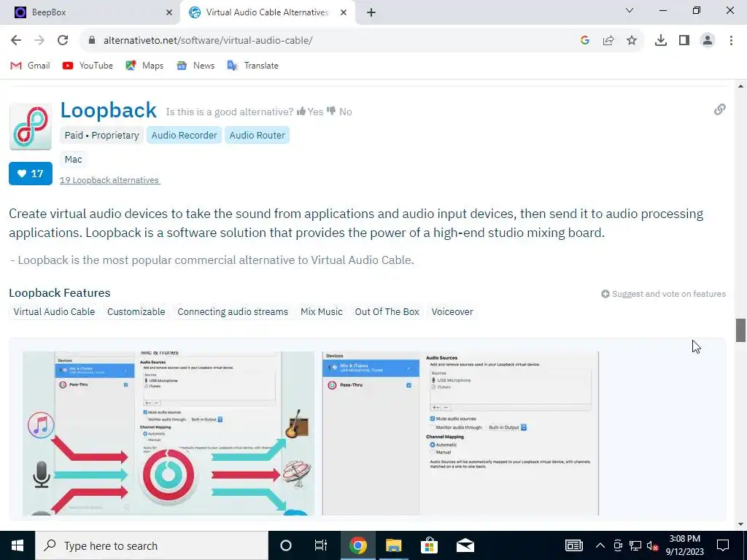
Task: Click the muted volume tray icon
Action: pos(652,545)
